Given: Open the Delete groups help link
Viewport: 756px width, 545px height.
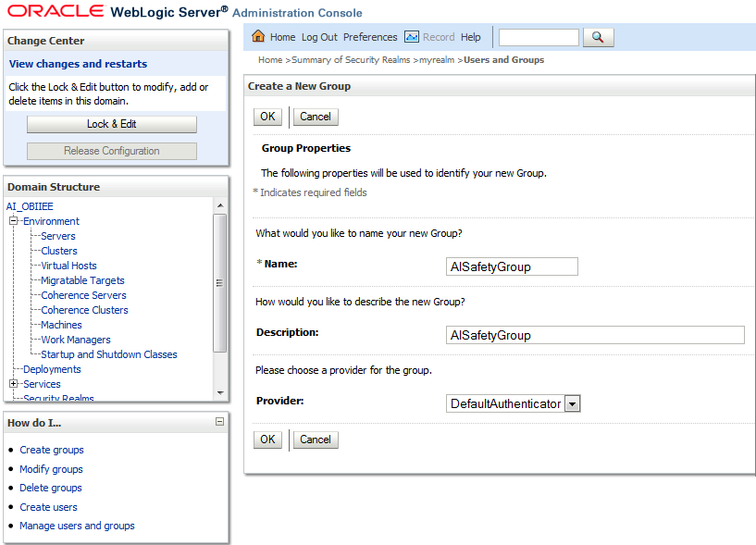Looking at the screenshot, I should [51, 488].
